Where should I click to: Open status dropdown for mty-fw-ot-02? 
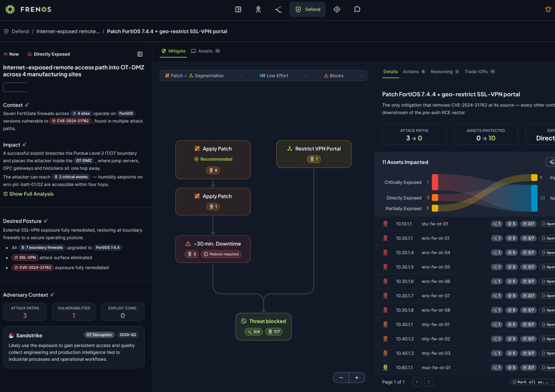[547, 339]
